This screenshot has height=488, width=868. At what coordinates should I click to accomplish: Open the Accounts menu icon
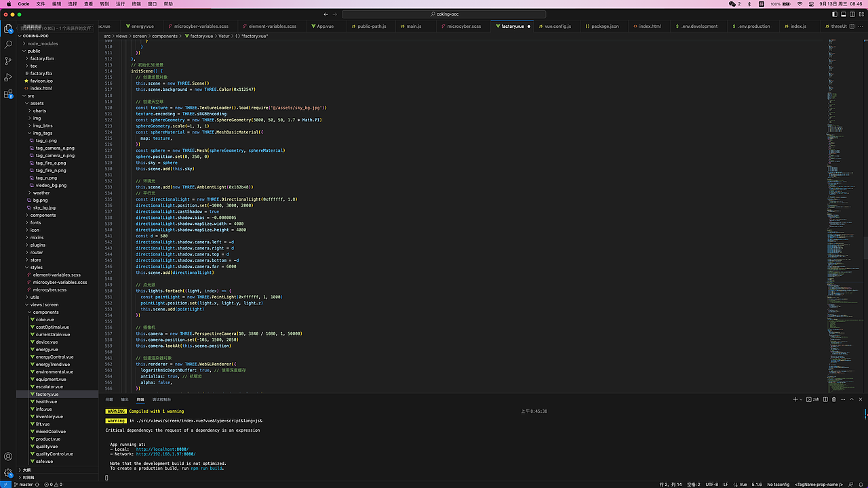pos(8,457)
